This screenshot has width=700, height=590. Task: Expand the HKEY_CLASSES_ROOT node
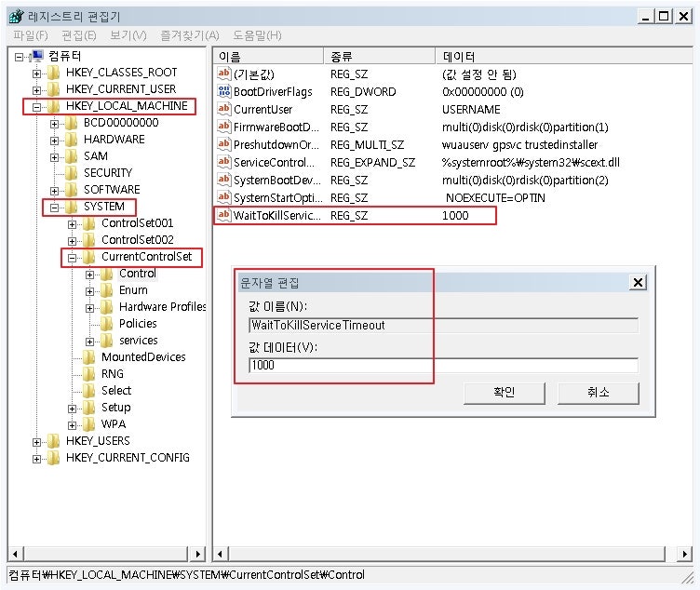36,74
